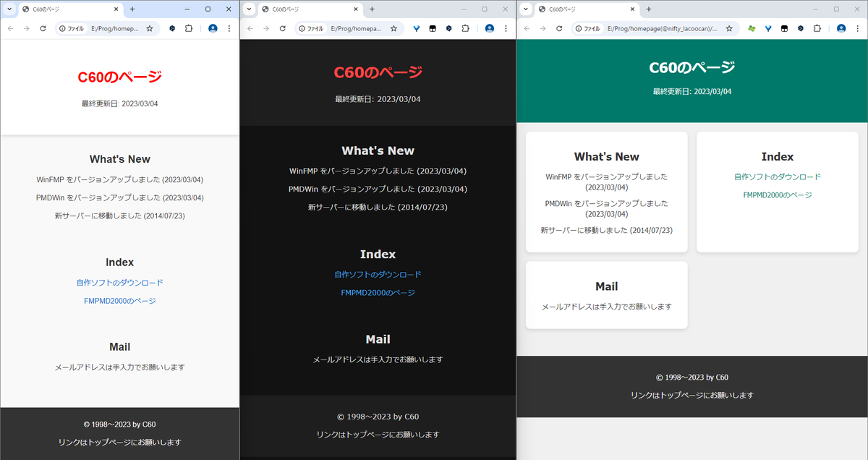868x460 pixels.
Task: Select the C60のページ tab in dark-themed window
Action: point(310,9)
